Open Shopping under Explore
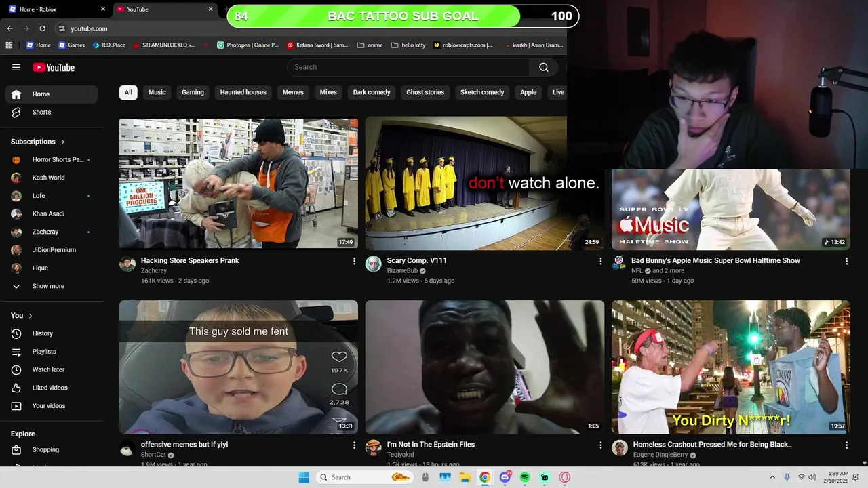The width and height of the screenshot is (868, 488). tap(52, 450)
